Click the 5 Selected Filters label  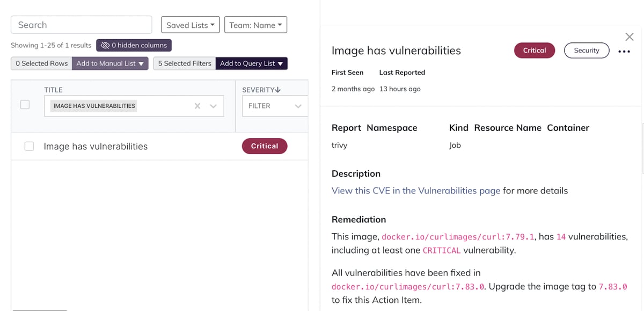[184, 63]
